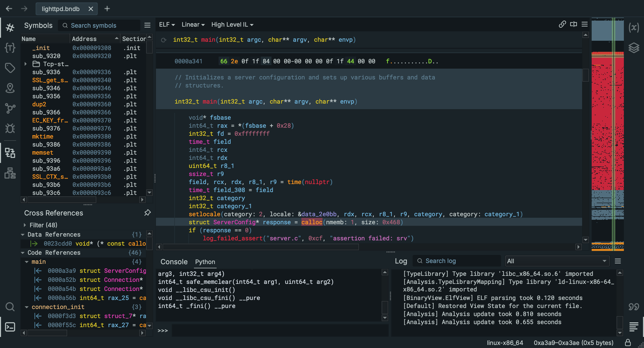Expand the Tcp-st folder in Symbols
Screen dimensions: 644x348
coord(25,64)
